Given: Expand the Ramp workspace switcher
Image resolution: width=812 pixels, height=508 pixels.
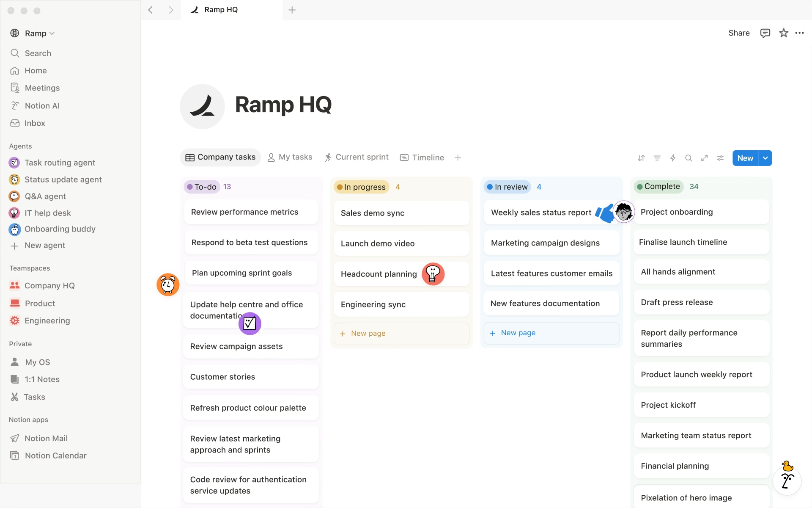Looking at the screenshot, I should click(33, 33).
